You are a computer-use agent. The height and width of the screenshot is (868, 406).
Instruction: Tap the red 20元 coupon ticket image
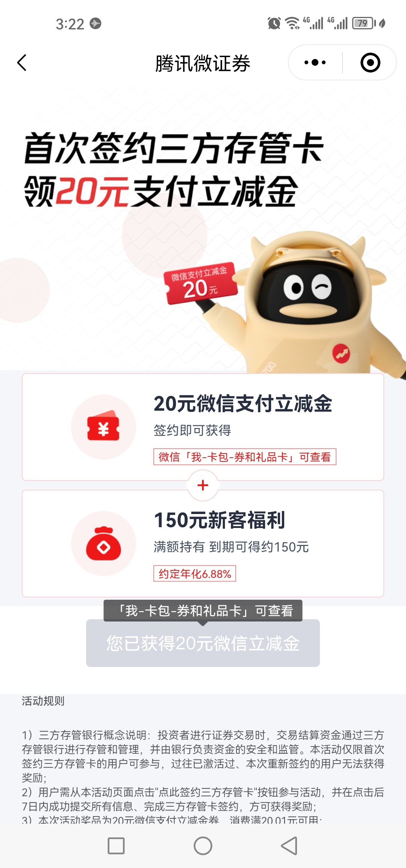click(200, 283)
